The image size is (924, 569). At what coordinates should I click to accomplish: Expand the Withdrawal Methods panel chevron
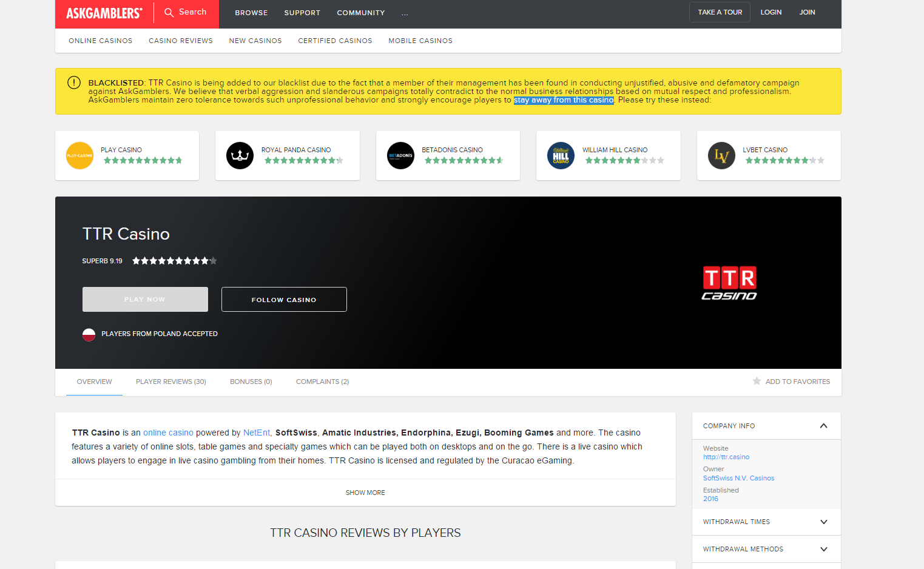(x=824, y=549)
